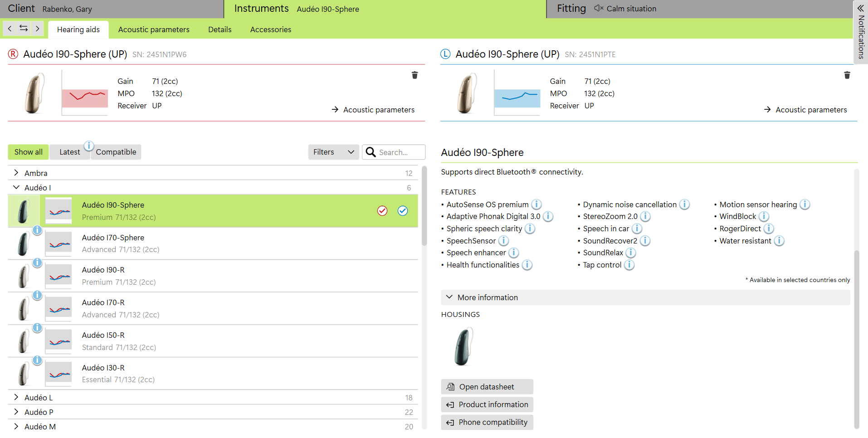Switch to the Accessories tab
This screenshot has width=868, height=438.
point(271,29)
